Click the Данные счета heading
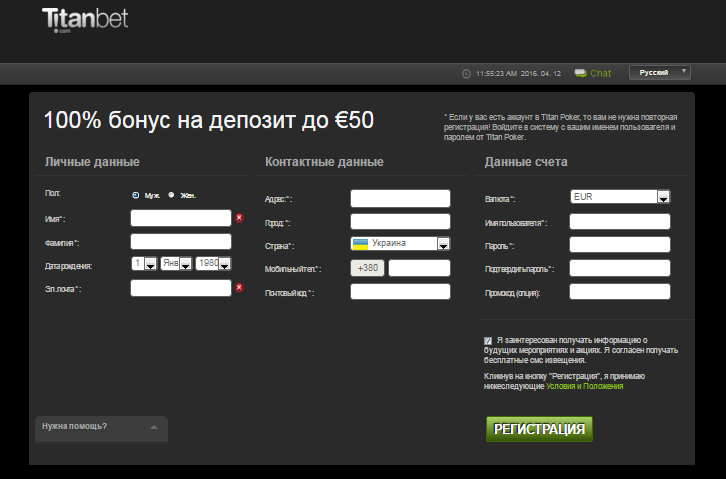The width and height of the screenshot is (726, 479). [526, 162]
